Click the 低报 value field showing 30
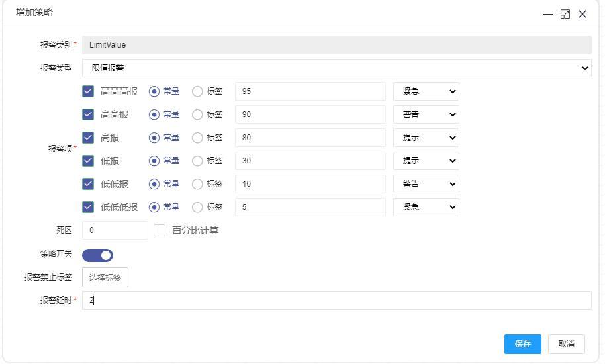The height and width of the screenshot is (364, 605). (x=310, y=161)
